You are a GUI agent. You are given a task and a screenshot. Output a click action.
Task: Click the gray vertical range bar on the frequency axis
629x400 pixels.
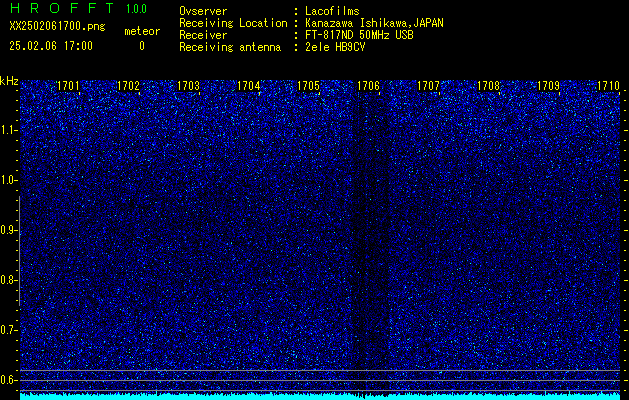point(19,251)
